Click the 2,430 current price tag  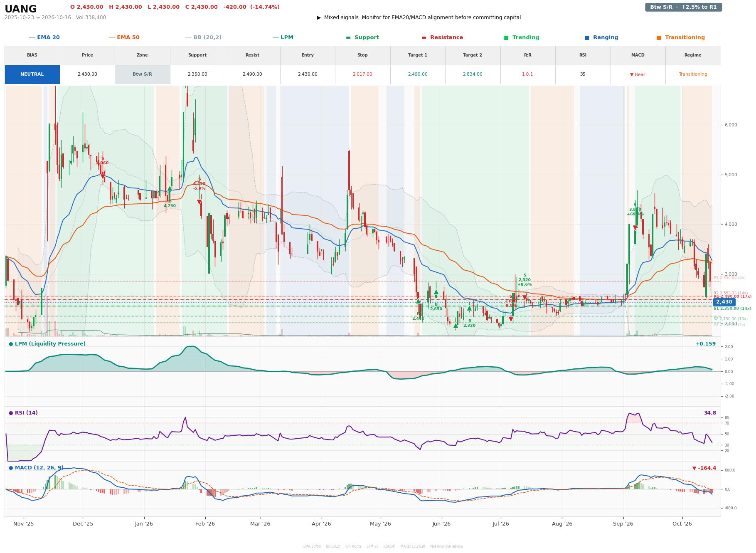pos(724,302)
